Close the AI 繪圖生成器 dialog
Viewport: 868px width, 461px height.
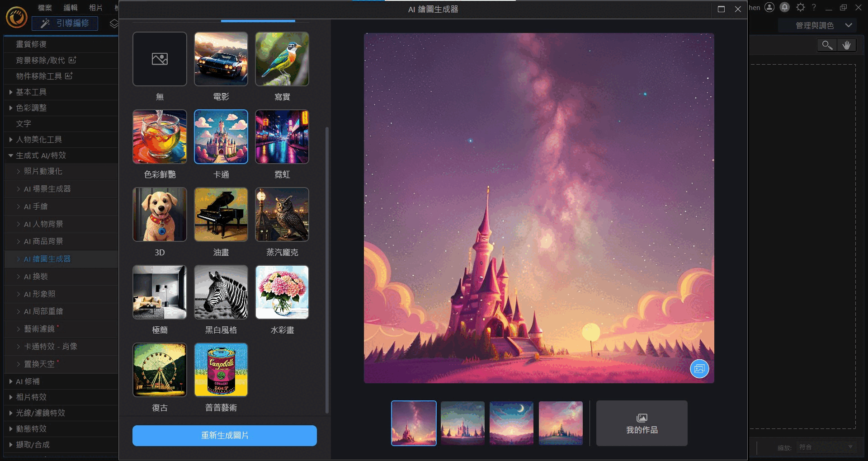pos(738,9)
